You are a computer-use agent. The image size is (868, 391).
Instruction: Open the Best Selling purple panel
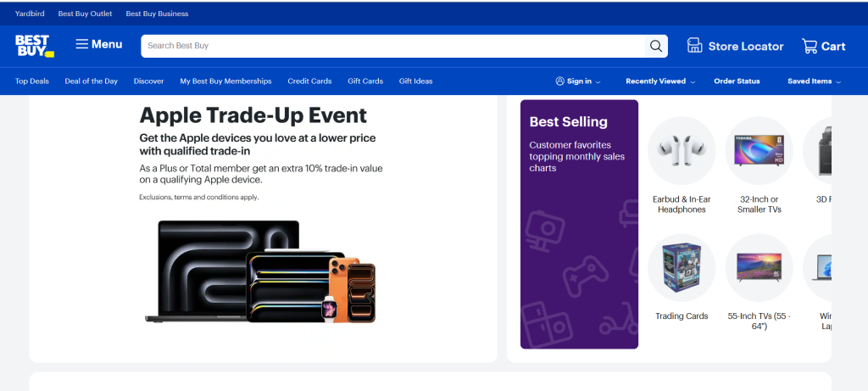click(x=579, y=224)
